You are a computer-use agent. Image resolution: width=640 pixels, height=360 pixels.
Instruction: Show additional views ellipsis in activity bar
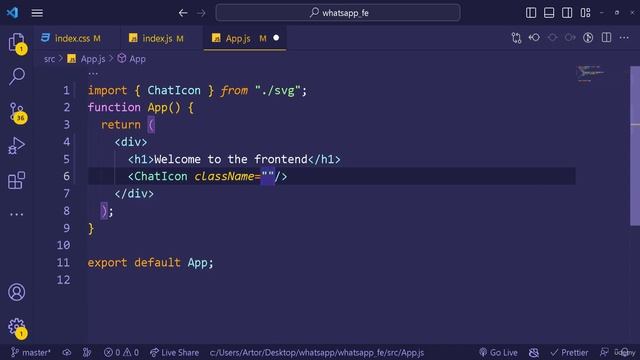point(17,214)
